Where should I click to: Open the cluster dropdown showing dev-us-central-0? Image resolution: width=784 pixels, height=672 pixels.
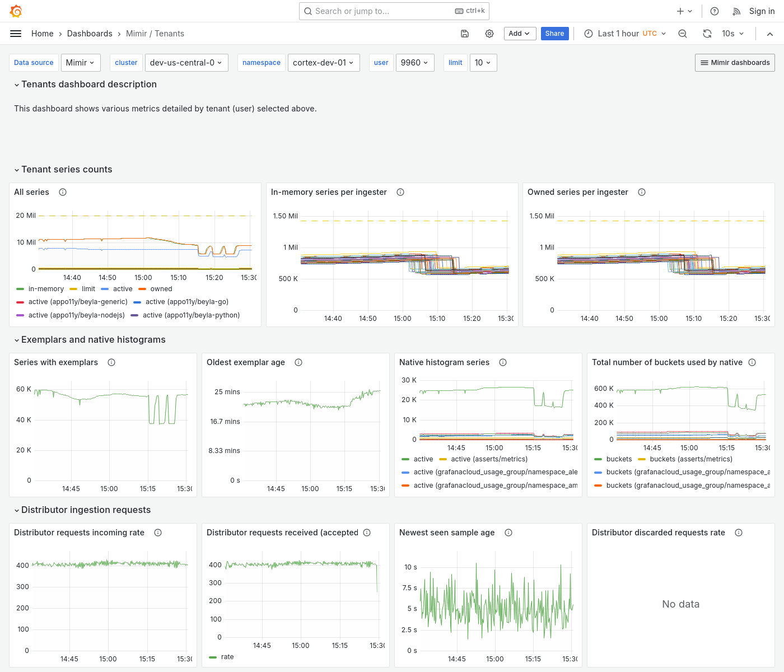point(186,62)
